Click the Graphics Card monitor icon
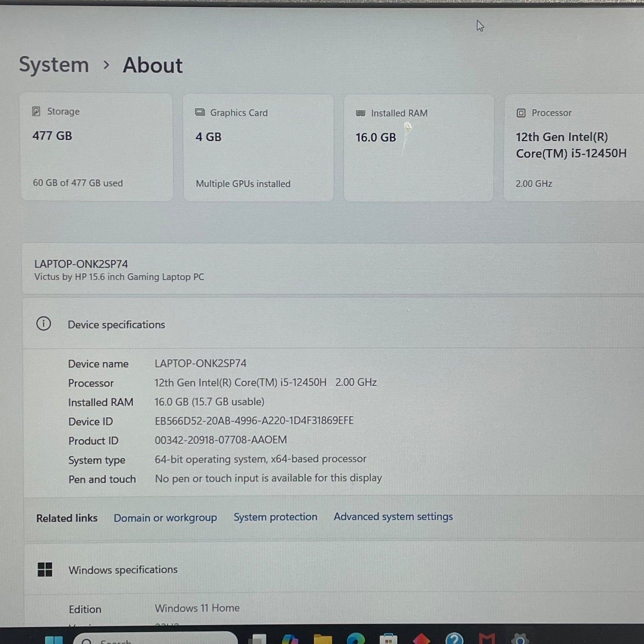 coord(200,112)
